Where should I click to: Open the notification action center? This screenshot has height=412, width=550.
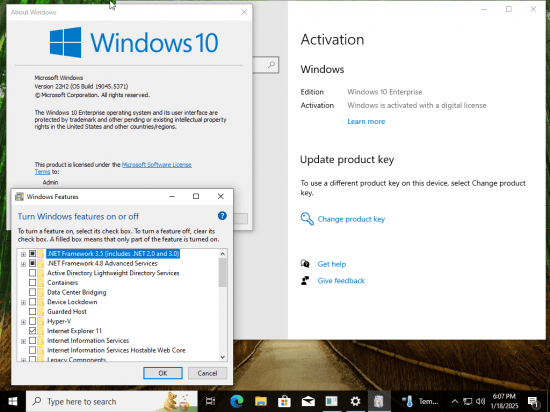pos(533,402)
